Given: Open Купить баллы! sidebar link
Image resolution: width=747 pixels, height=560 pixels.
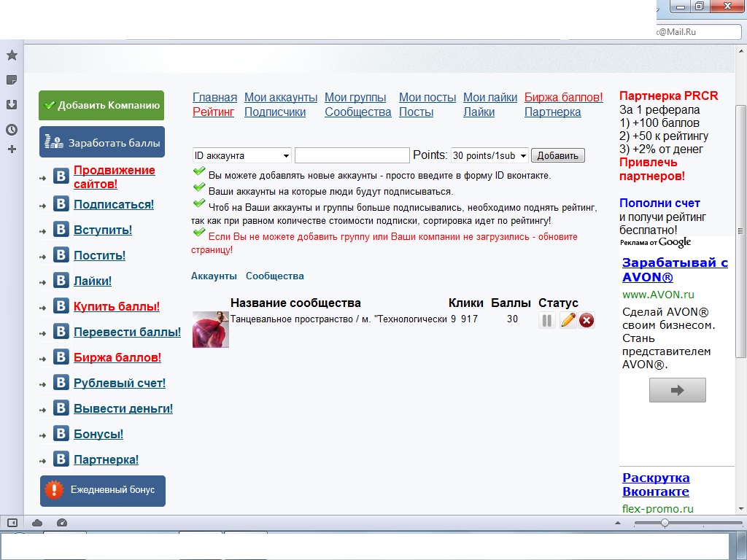Looking at the screenshot, I should (116, 306).
